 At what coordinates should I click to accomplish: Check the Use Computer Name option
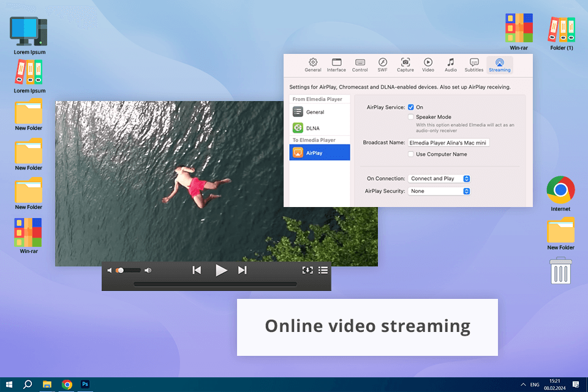[410, 154]
